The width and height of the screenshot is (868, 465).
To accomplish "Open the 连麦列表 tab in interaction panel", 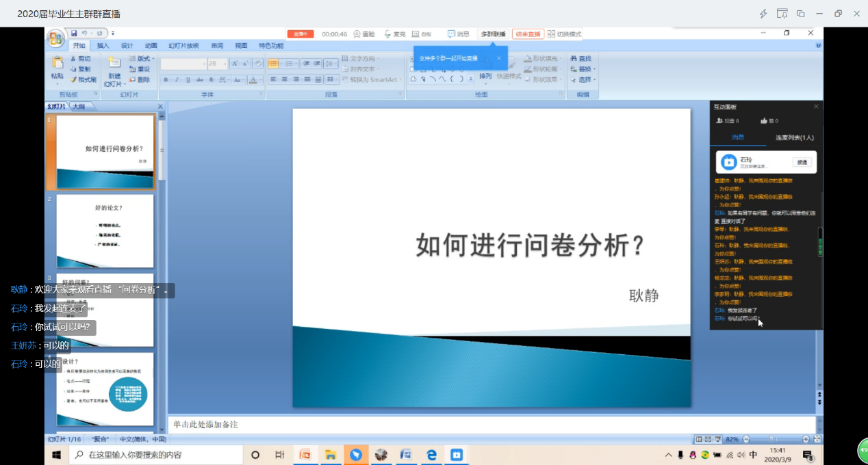I will point(794,137).
